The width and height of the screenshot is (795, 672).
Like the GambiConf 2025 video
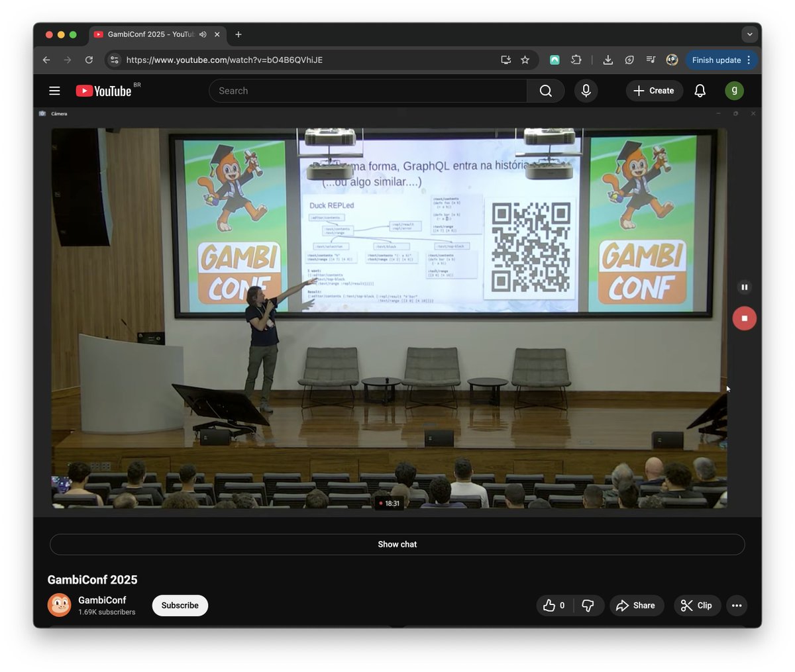555,605
